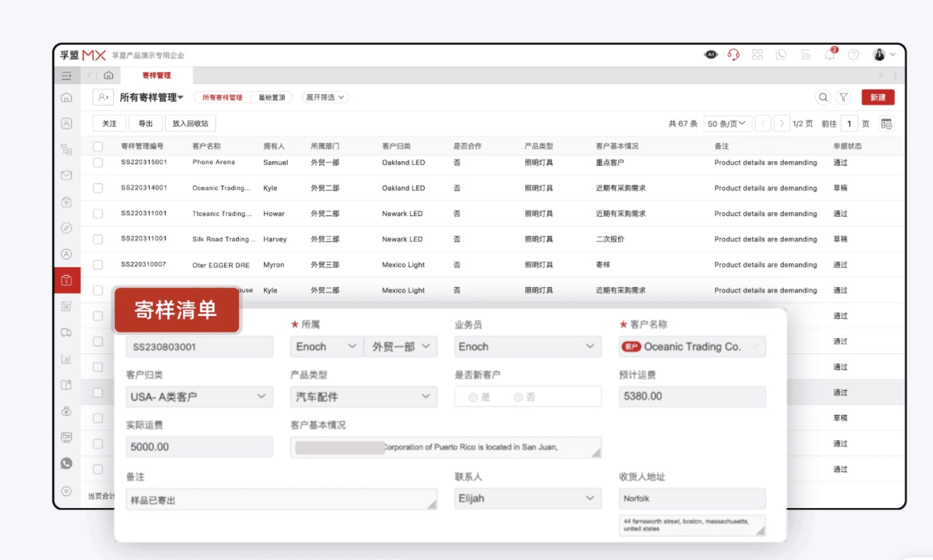The width and height of the screenshot is (933, 560).
Task: Select the green WhatsApp icon in the sidebar
Action: coord(66,463)
